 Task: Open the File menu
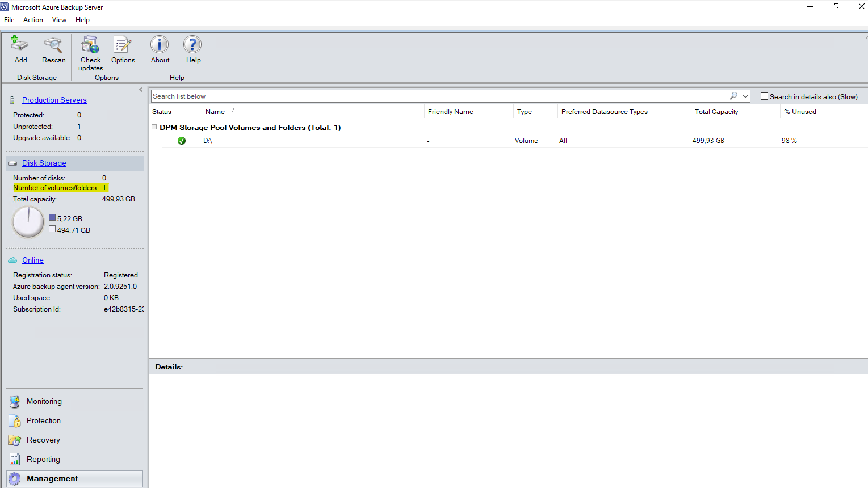(9, 20)
